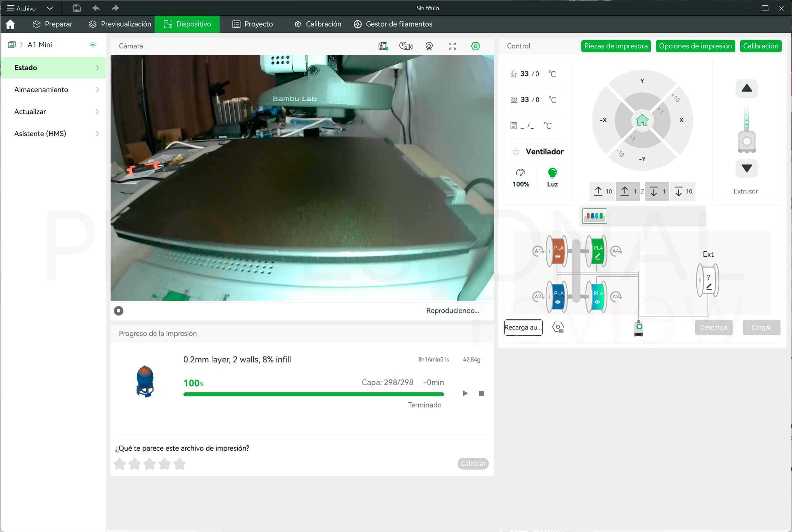Lower Z by 10 with the down-arrow button
The height and width of the screenshot is (532, 792).
tap(683, 191)
